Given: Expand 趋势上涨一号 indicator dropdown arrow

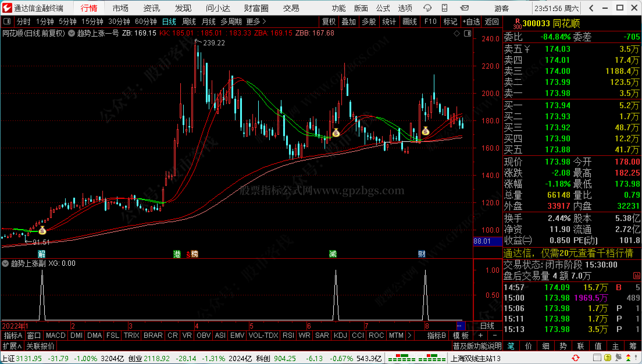Looking at the screenshot, I should coord(72,33).
